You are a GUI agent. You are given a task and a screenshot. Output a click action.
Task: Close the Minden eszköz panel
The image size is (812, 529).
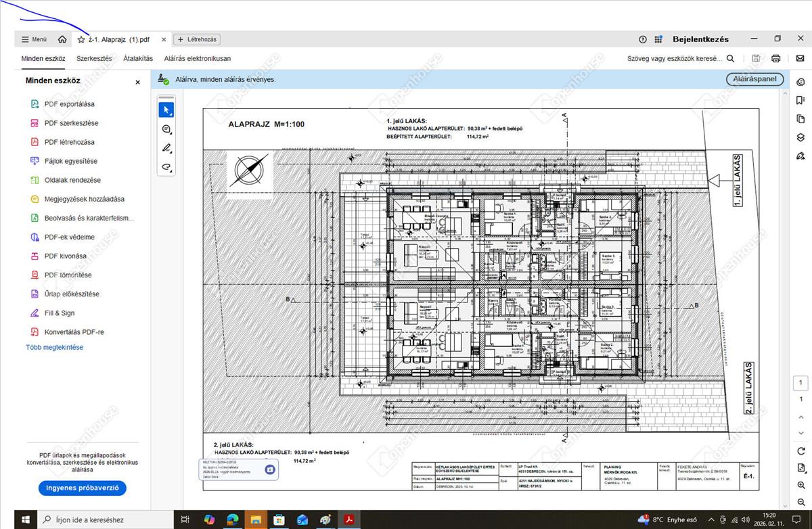pyautogui.click(x=137, y=82)
